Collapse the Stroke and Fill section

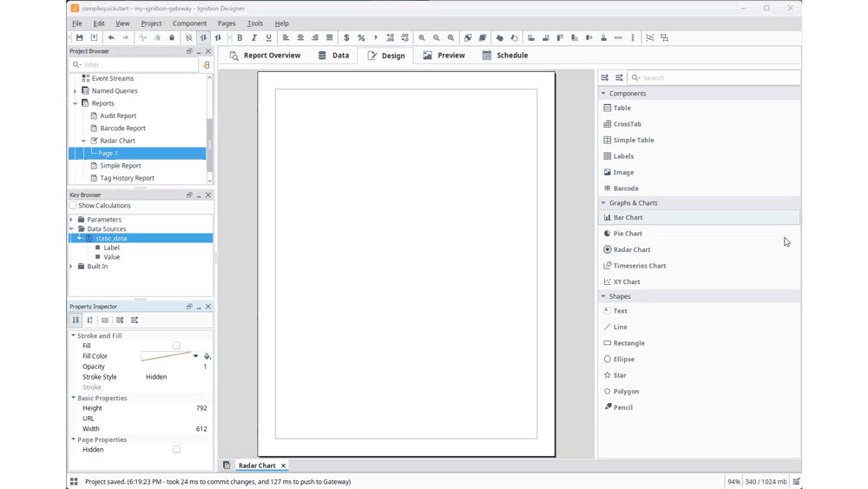coord(73,335)
